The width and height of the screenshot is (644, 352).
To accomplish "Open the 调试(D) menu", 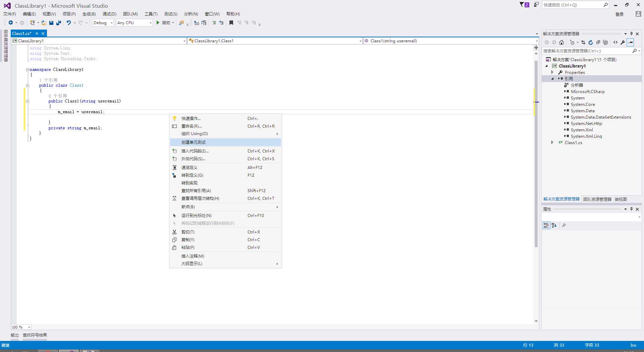I will pos(109,14).
